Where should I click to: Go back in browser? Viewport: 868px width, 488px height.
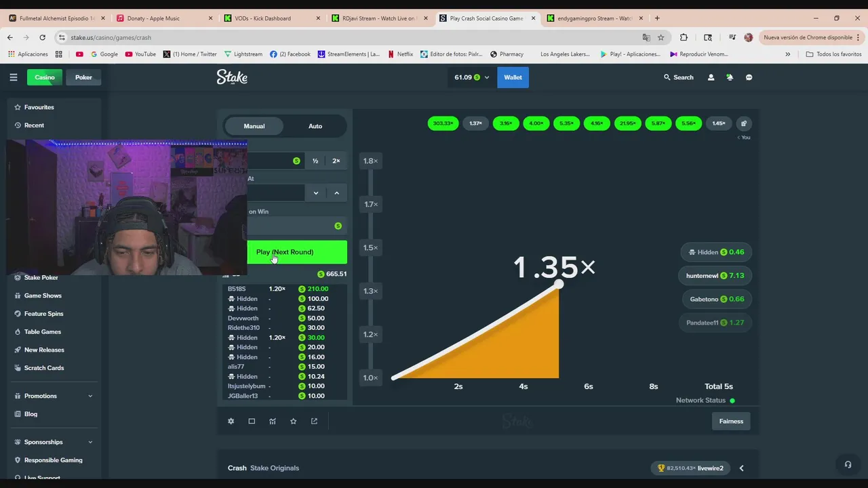pos(9,37)
